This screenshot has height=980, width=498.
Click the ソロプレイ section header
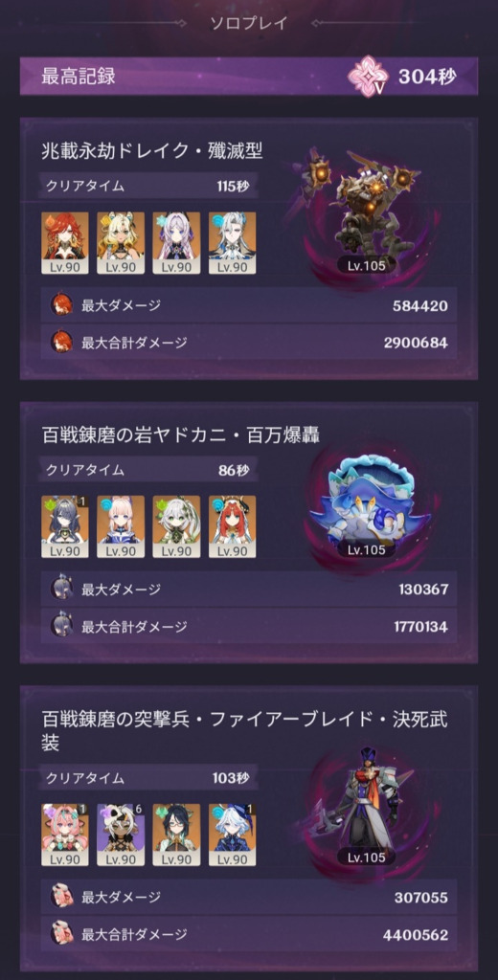click(249, 23)
